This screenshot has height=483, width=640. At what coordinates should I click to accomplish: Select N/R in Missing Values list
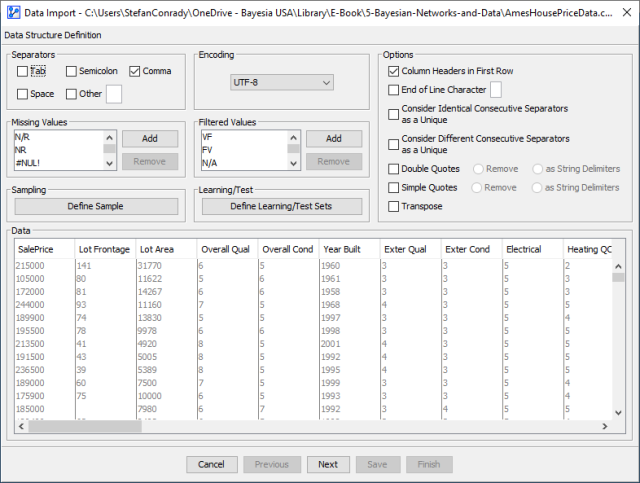(58, 137)
